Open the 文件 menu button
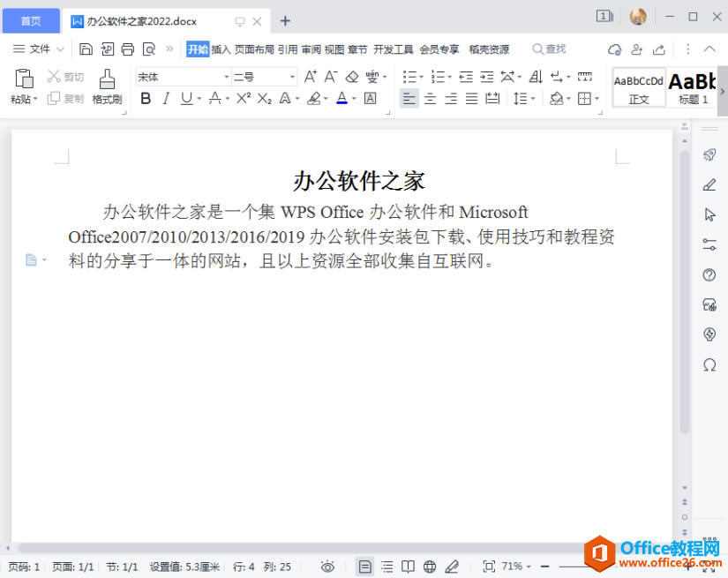Screen dimensions: 728x578 coord(39,49)
